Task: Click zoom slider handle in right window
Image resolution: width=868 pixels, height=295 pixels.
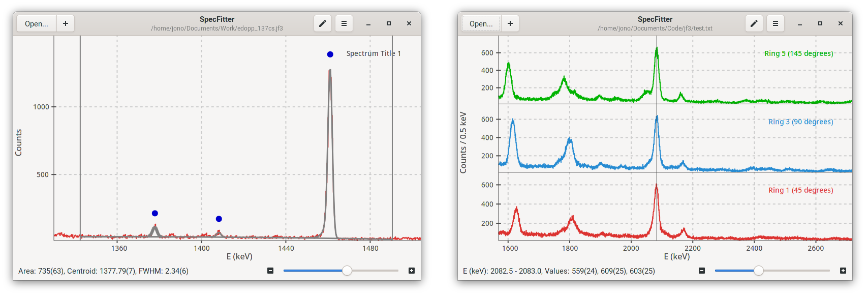Action: click(758, 271)
